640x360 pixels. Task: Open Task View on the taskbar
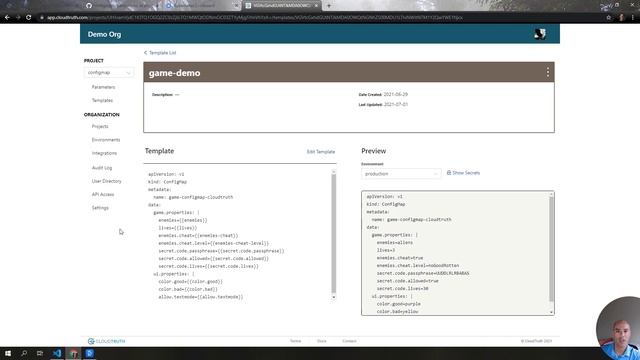[40, 353]
